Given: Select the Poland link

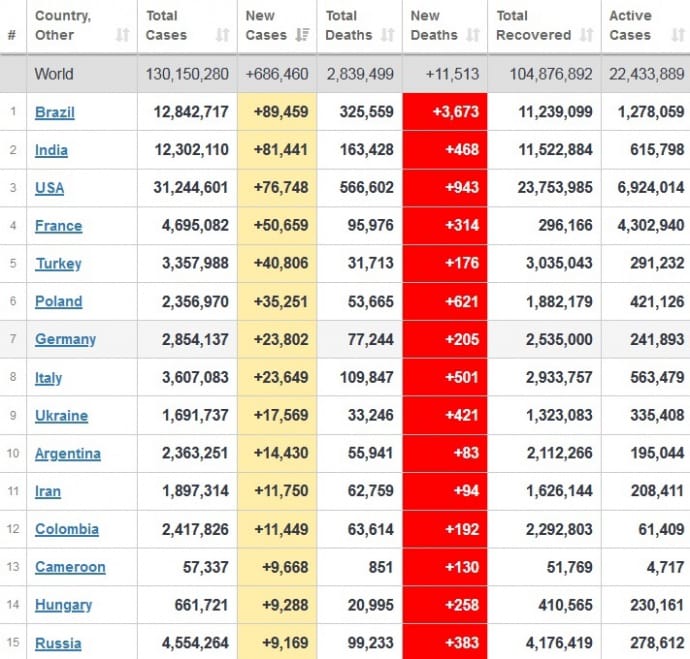Looking at the screenshot, I should (58, 301).
